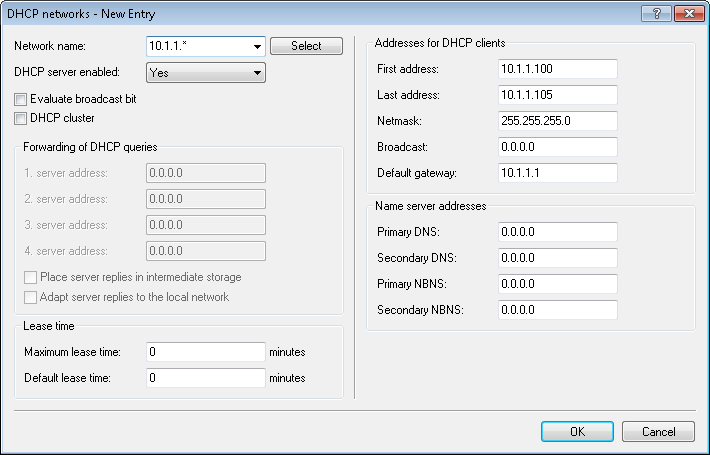Open the Network name dropdown arrow

[x=256, y=46]
